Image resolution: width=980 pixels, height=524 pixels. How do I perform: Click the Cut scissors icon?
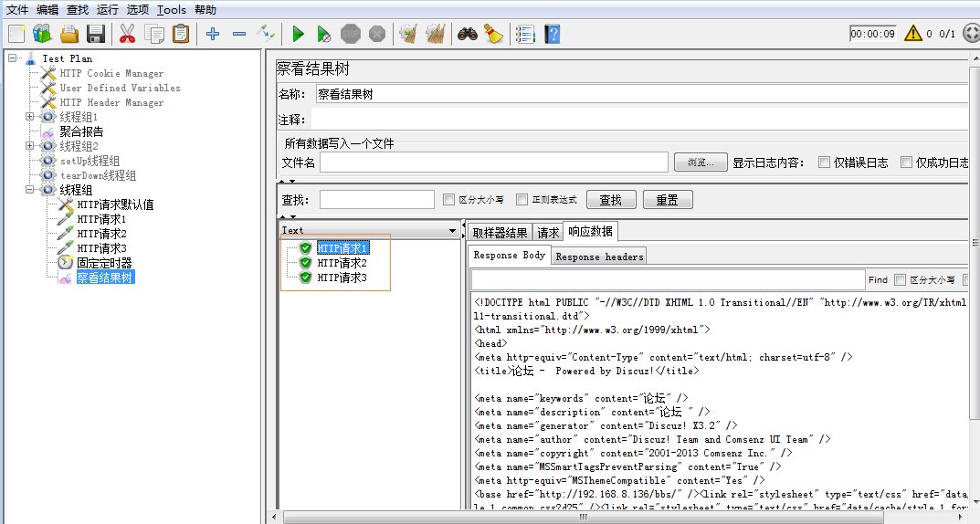pyautogui.click(x=128, y=34)
